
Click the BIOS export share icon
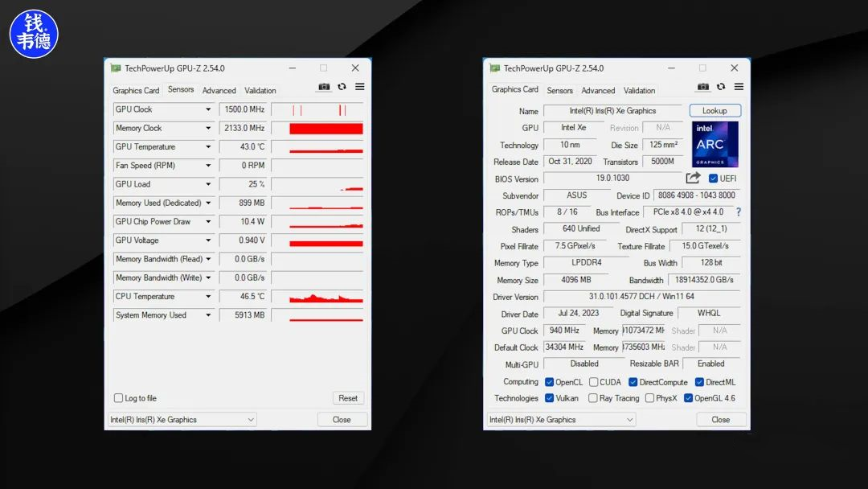(693, 178)
